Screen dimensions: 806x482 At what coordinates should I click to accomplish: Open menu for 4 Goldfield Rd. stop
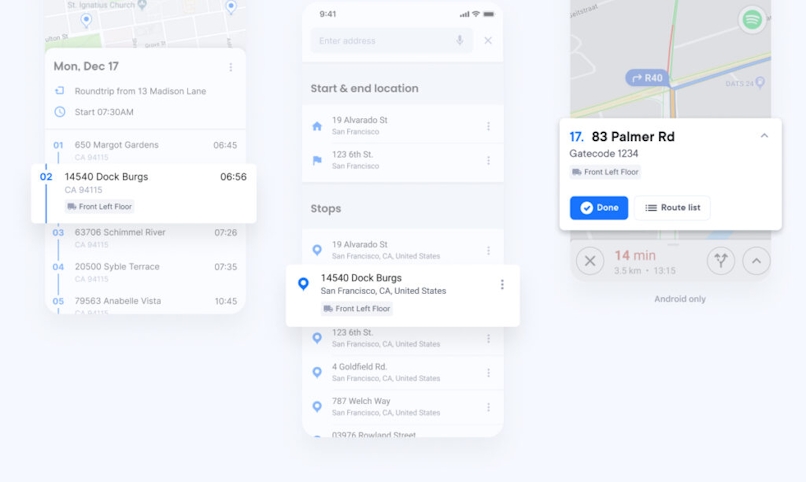pos(488,373)
